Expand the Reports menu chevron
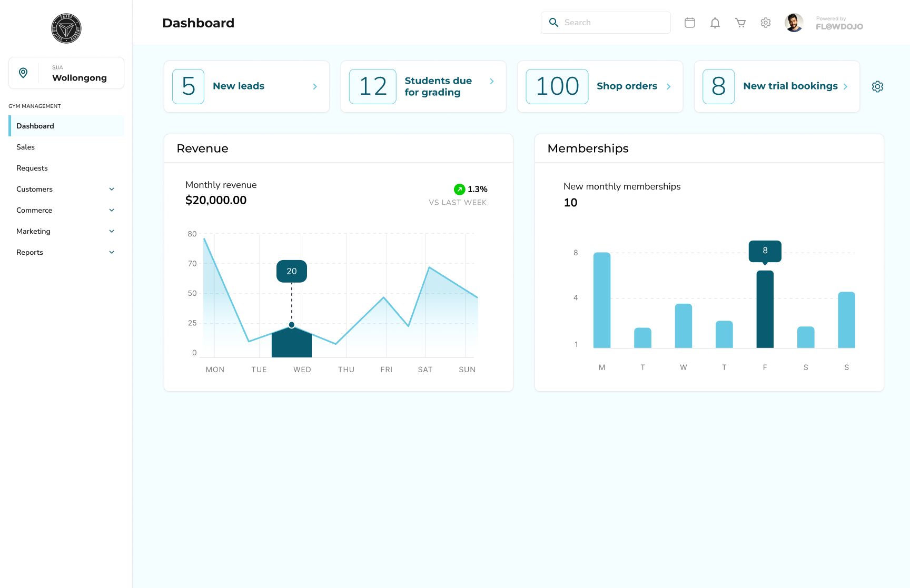The width and height of the screenshot is (910, 588). pos(112,252)
